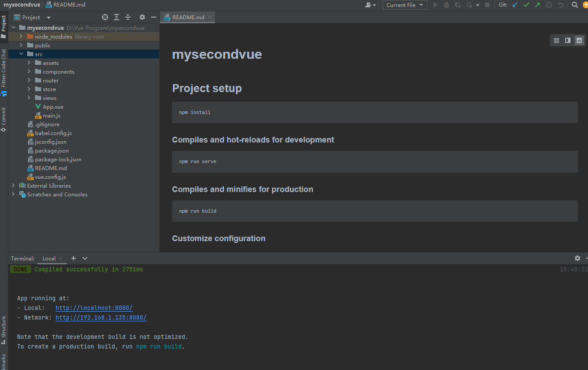588x370 pixels.
Task: Click Expand All in Project panel
Action: (x=116, y=17)
